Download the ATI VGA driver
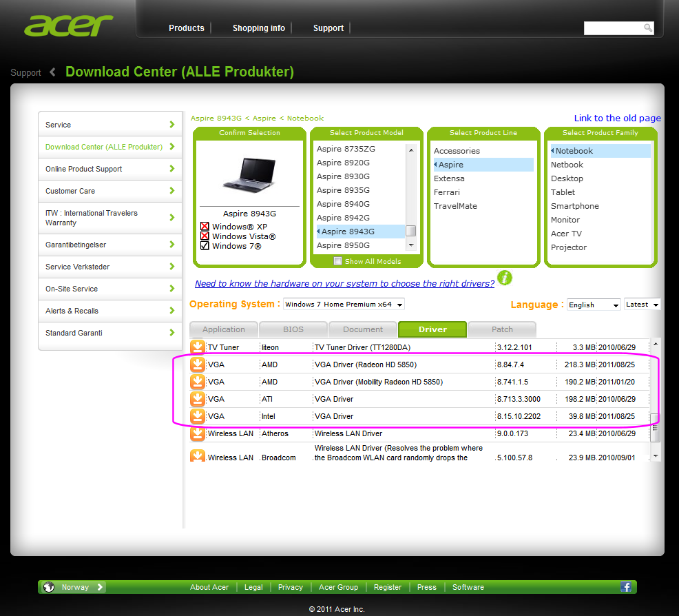 pyautogui.click(x=198, y=399)
